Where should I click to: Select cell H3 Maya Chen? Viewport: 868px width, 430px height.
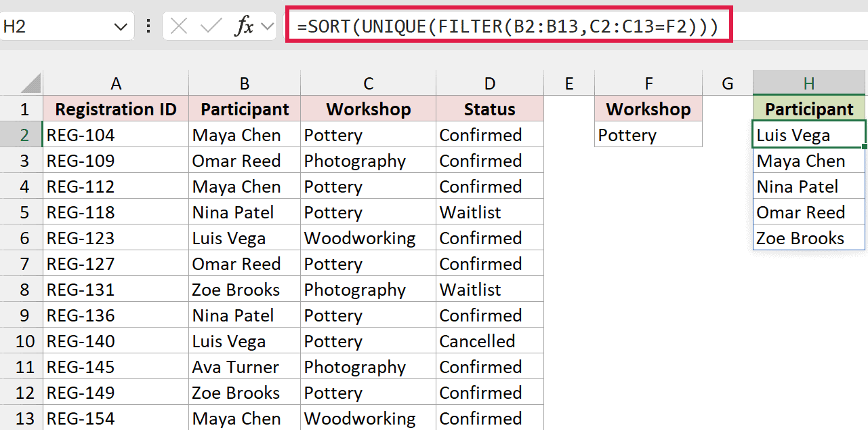[x=809, y=161]
